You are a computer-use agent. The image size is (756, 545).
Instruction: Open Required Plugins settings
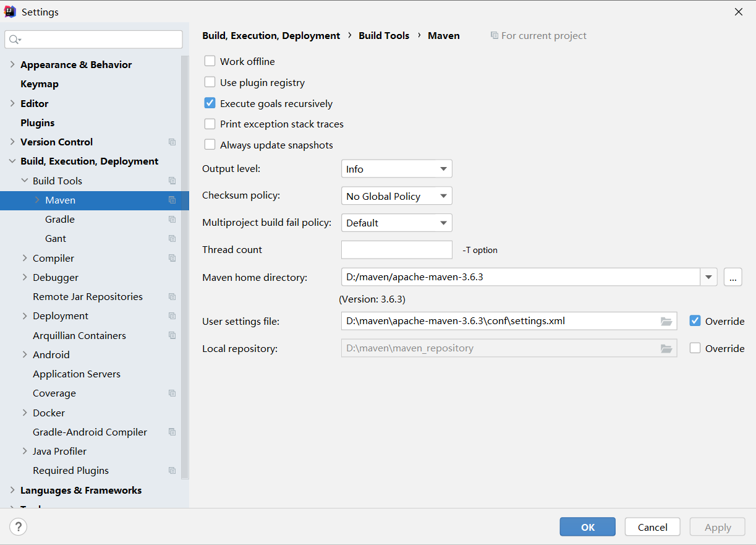(x=70, y=471)
